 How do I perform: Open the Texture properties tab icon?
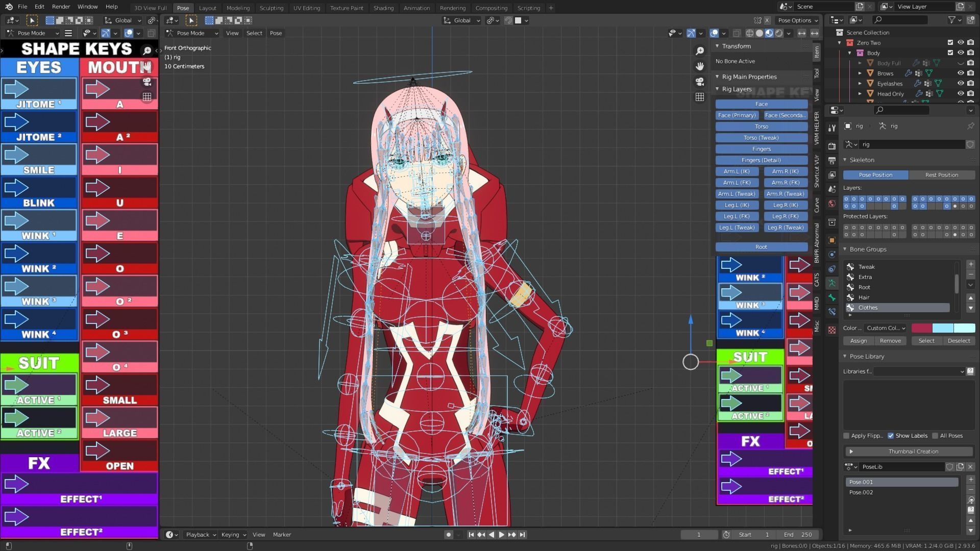(832, 330)
